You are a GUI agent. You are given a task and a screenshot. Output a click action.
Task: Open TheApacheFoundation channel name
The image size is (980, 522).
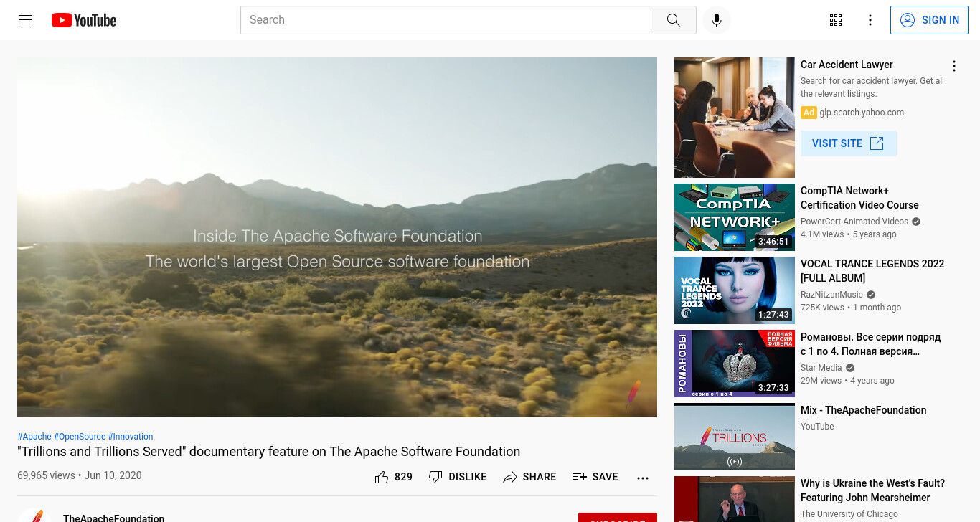(113, 518)
